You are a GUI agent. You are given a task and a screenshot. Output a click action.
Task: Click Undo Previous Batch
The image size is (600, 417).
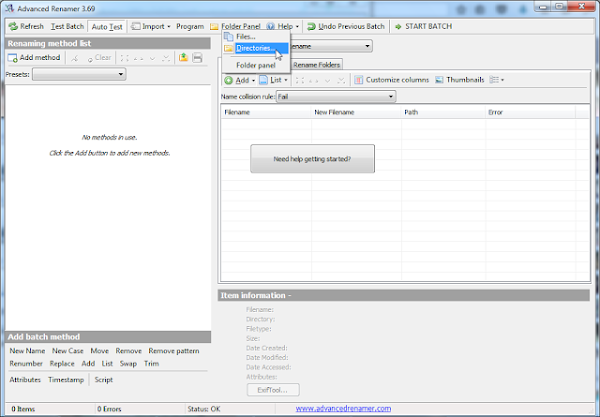[346, 26]
